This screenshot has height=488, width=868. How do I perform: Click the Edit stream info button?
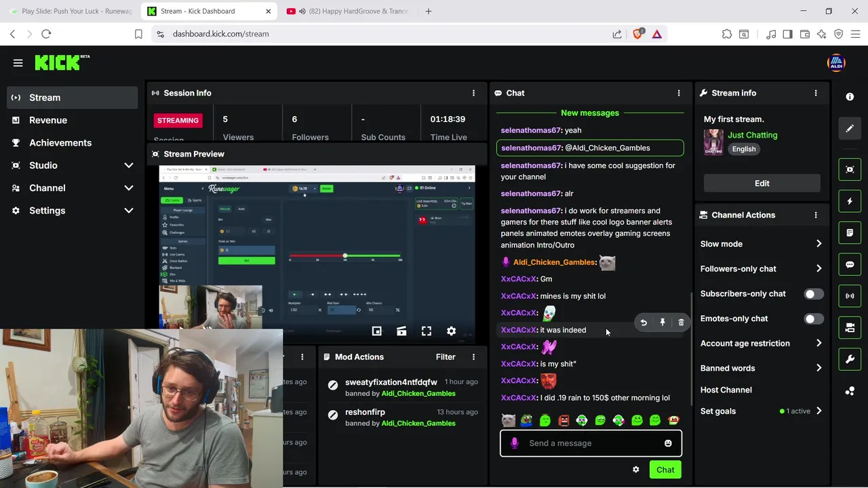coord(762,183)
